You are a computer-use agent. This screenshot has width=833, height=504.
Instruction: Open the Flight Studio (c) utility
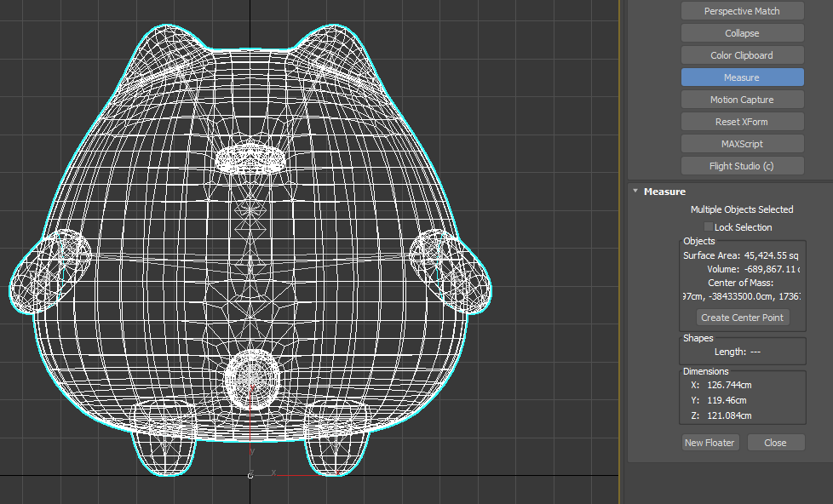pyautogui.click(x=742, y=166)
